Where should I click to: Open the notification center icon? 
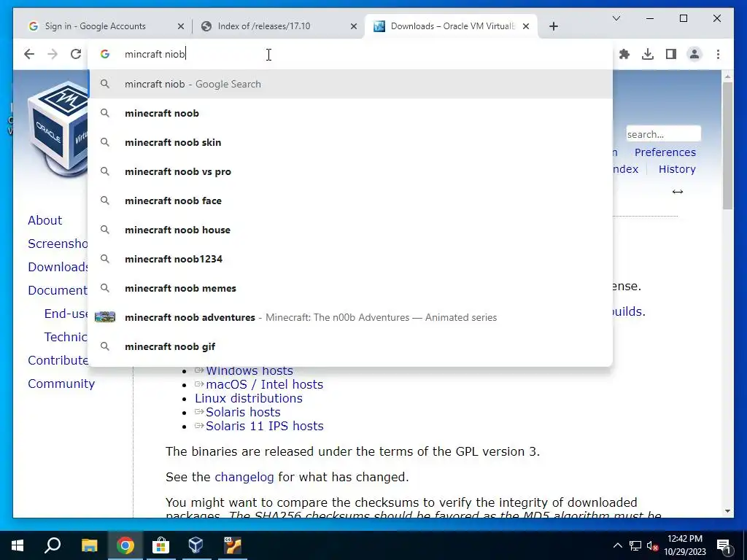pos(724,546)
